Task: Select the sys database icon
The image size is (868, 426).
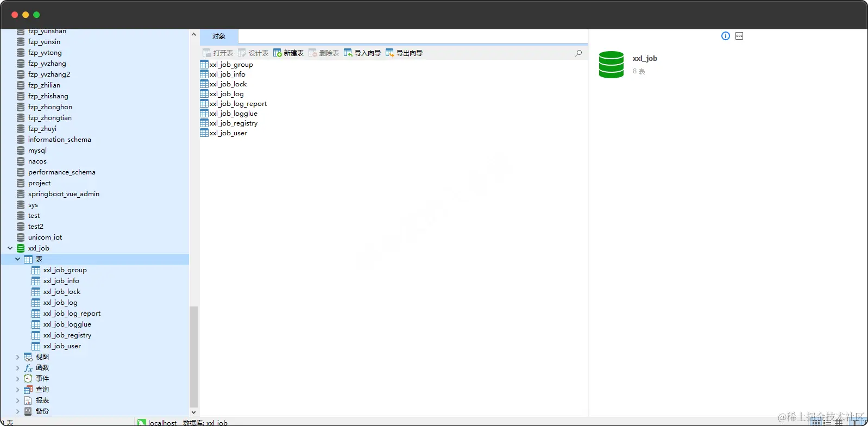Action: tap(21, 205)
